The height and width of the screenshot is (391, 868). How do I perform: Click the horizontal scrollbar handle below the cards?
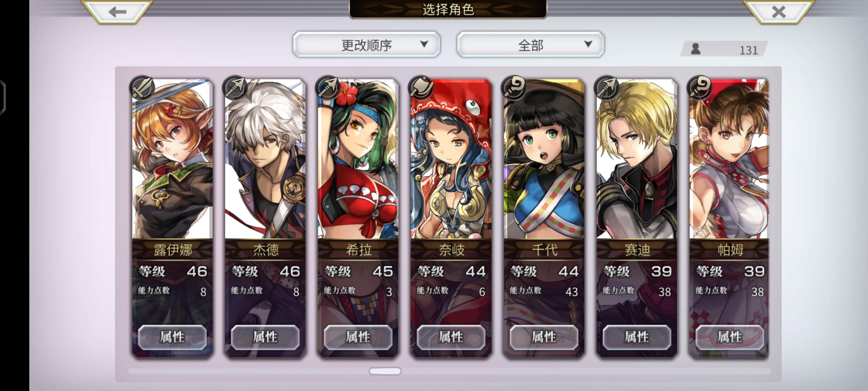(385, 371)
